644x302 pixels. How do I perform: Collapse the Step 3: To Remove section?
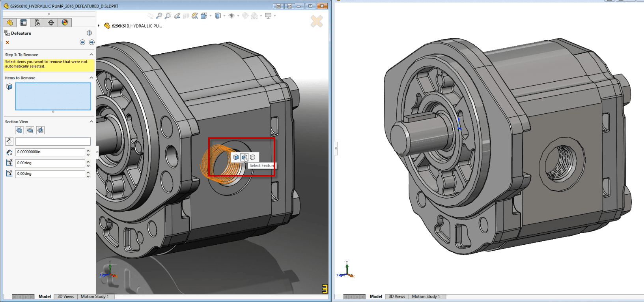click(x=91, y=54)
